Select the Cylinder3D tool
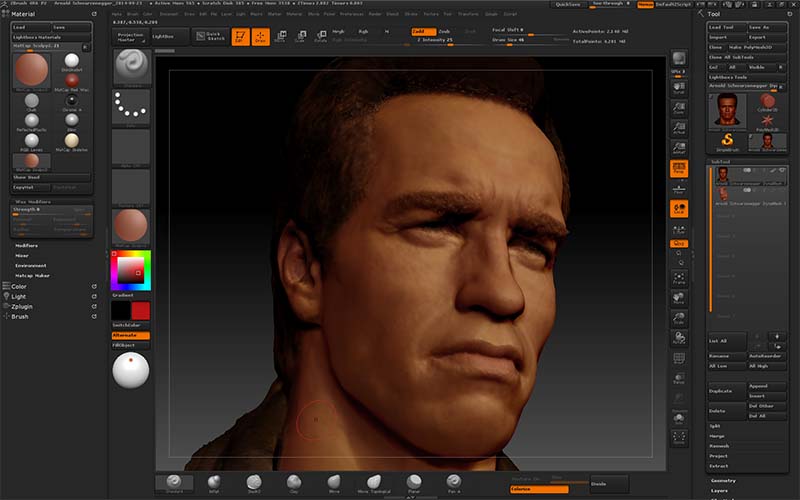Viewport: 800px width, 500px height. (x=767, y=103)
